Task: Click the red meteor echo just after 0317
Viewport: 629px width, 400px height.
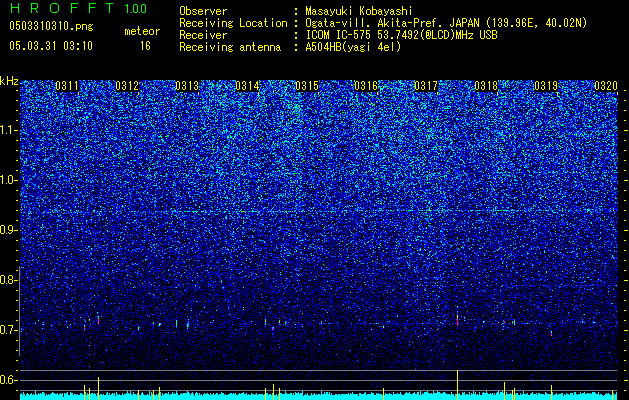Action: (x=457, y=321)
